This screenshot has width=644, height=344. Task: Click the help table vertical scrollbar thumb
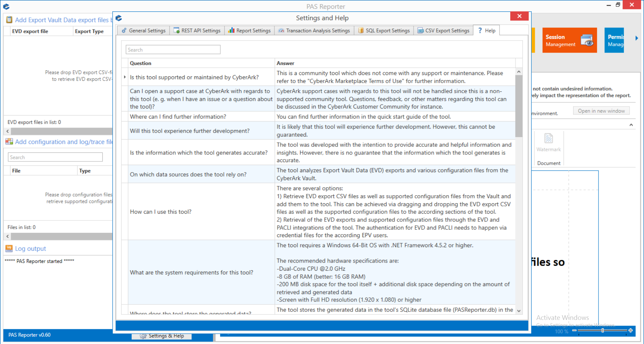click(519, 106)
